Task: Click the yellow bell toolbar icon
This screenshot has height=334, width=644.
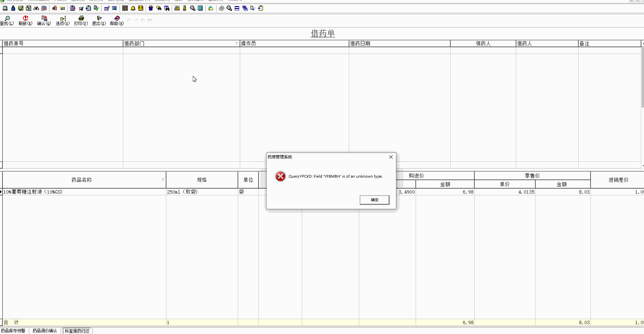Action: coord(133,8)
